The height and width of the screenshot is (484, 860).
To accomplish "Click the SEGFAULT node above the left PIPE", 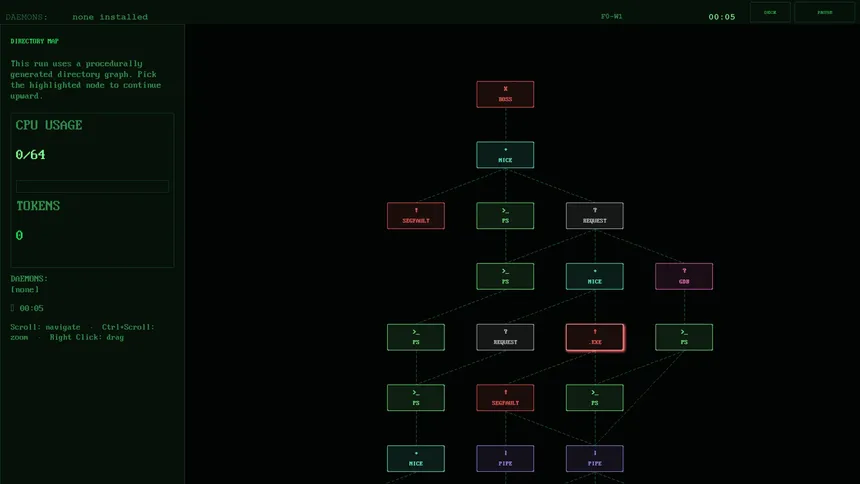I will [x=505, y=398].
